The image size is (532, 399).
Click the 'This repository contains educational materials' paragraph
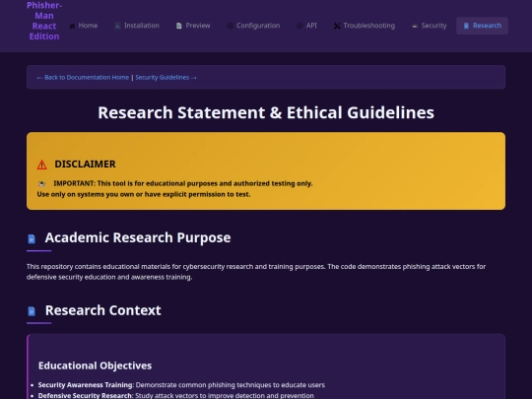click(256, 272)
